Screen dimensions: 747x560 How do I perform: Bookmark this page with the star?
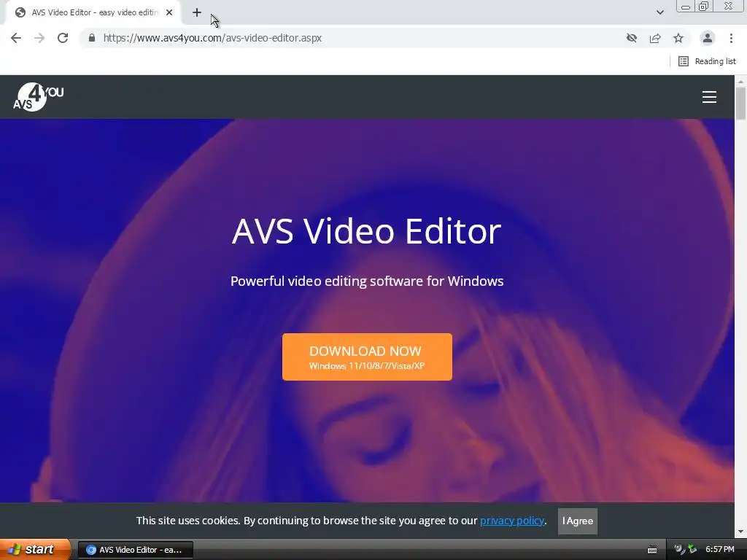coord(678,38)
